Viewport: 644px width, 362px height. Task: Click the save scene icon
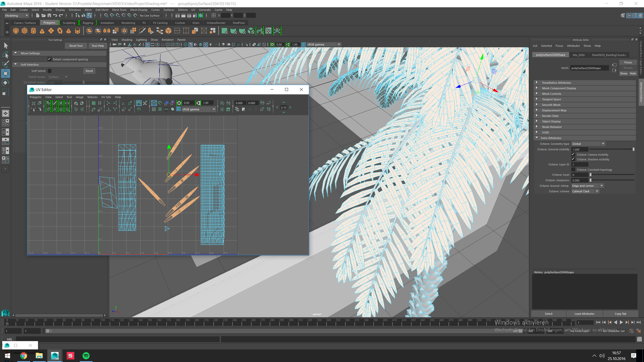[49, 15]
